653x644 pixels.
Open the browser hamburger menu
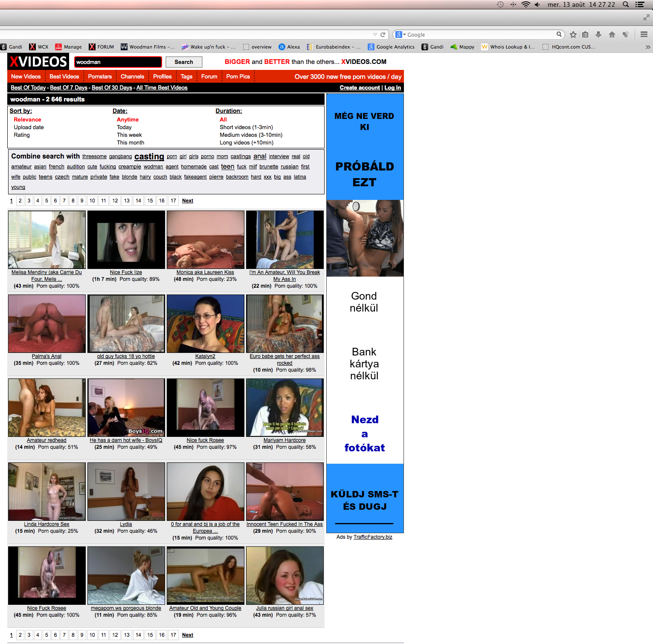click(644, 35)
